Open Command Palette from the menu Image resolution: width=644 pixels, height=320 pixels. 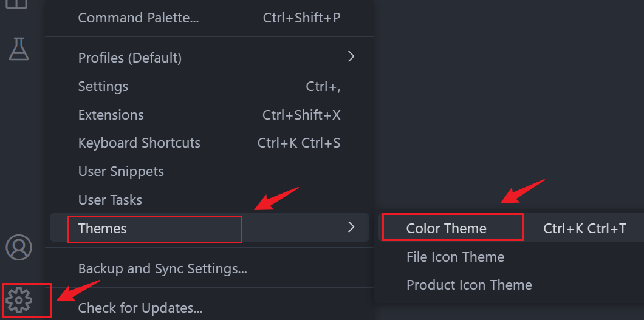tap(139, 18)
